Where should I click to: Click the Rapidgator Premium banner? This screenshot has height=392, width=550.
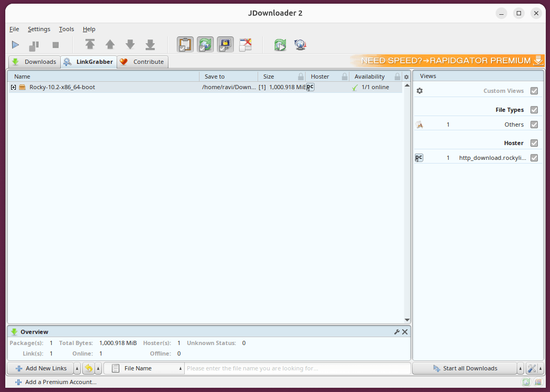[448, 61]
